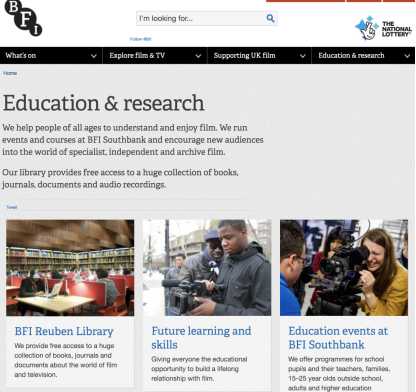Viewport: 416px width, 392px height.
Task: Click the Home breadcrumb link
Action: pyautogui.click(x=10, y=73)
